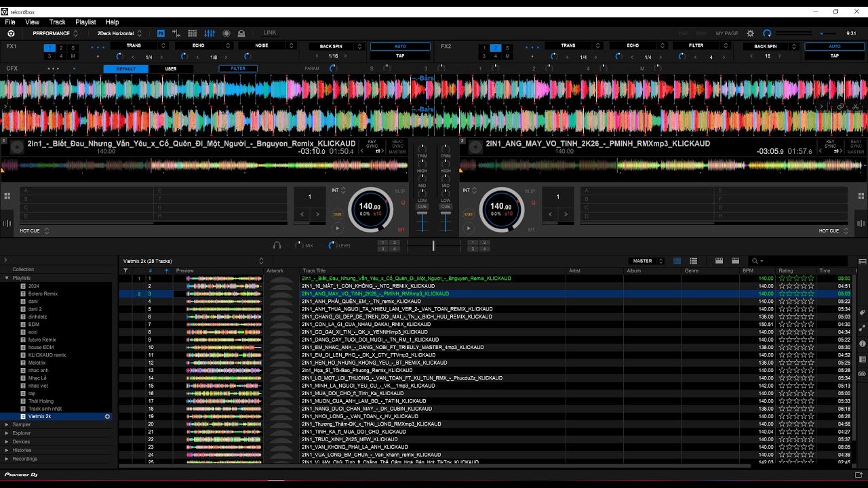Open FX1 TRANS effect dropdown
This screenshot has height=488, width=868.
pyautogui.click(x=138, y=45)
